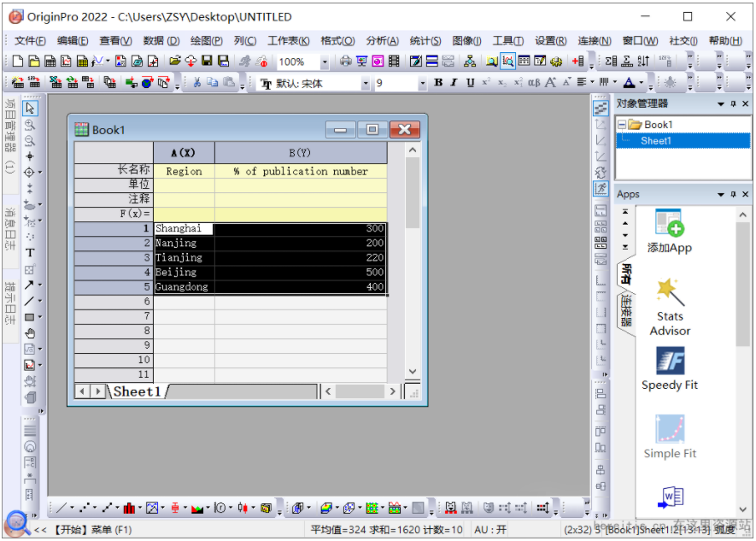This screenshot has height=541, width=756.
Task: Click the import wizard icon
Action: point(18,82)
